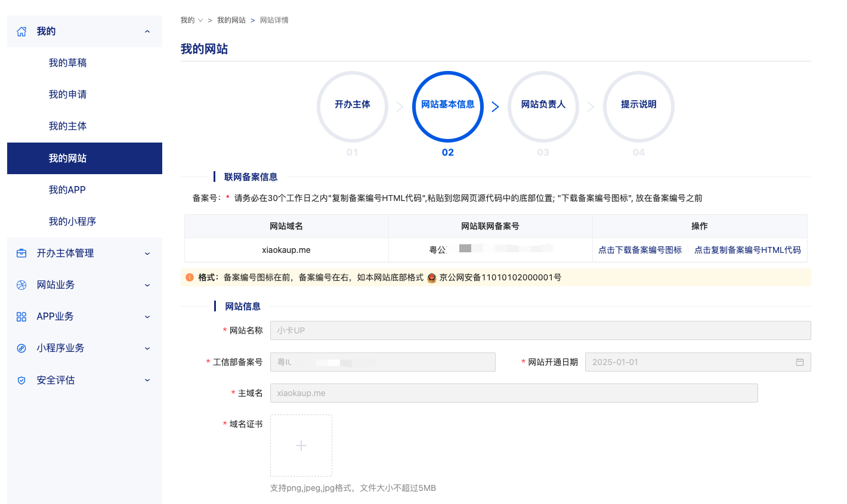This screenshot has height=504, width=847.
Task: Click 网站域名 column header
Action: tap(286, 226)
